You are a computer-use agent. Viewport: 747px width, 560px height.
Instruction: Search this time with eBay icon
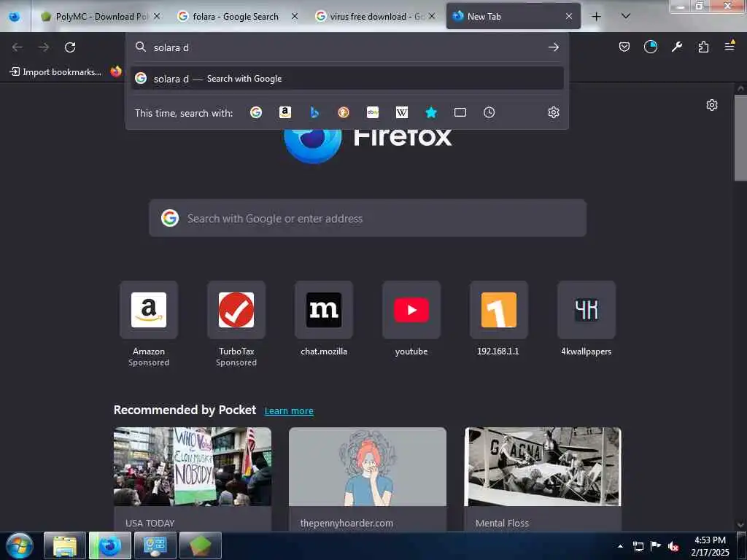point(373,112)
